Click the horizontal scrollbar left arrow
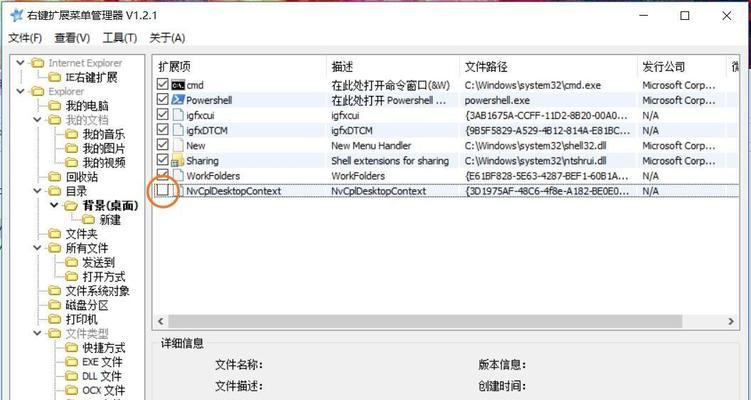 click(x=161, y=321)
